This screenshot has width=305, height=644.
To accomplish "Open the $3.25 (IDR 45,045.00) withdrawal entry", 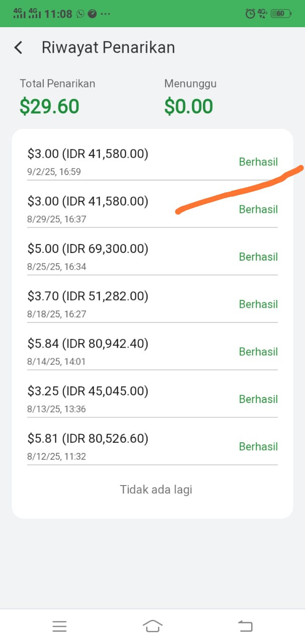I will [x=152, y=399].
